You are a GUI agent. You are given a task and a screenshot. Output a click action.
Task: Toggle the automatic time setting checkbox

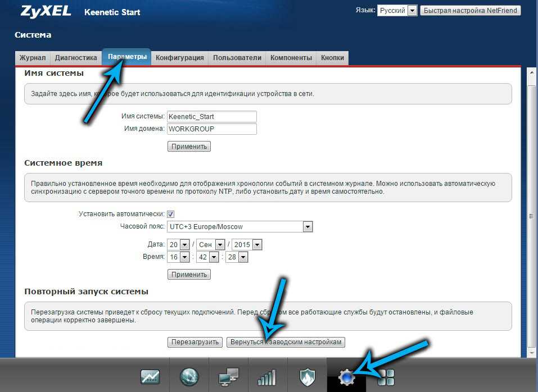click(x=171, y=214)
